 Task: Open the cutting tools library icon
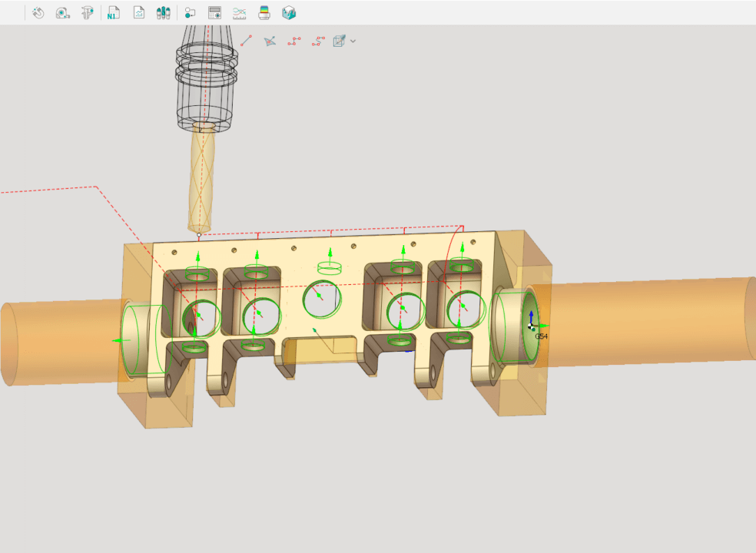(x=163, y=13)
